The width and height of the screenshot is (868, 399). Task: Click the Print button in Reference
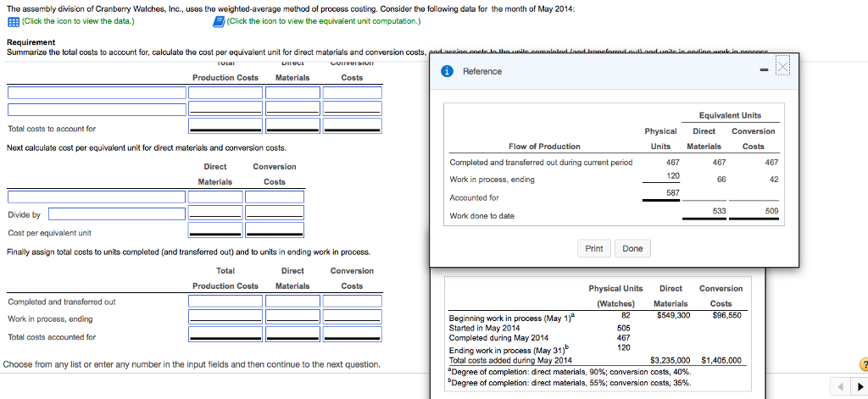click(594, 248)
